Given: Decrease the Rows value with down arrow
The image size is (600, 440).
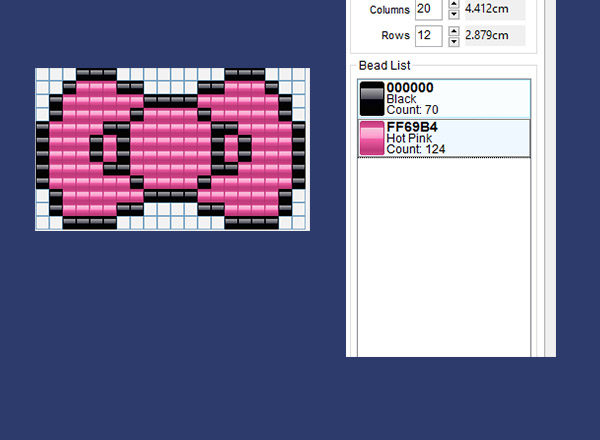Looking at the screenshot, I should (454, 41).
